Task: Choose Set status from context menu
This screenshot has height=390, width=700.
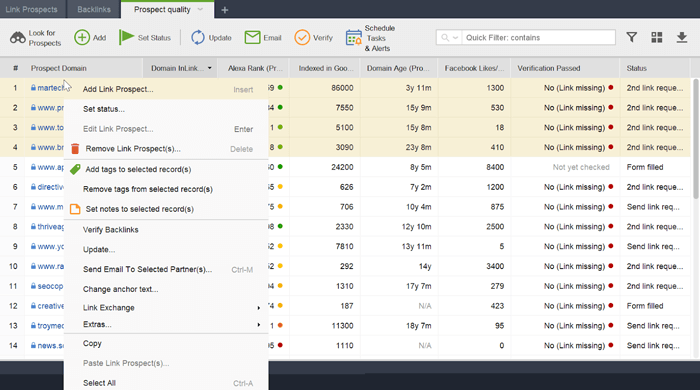Action: tap(167, 109)
